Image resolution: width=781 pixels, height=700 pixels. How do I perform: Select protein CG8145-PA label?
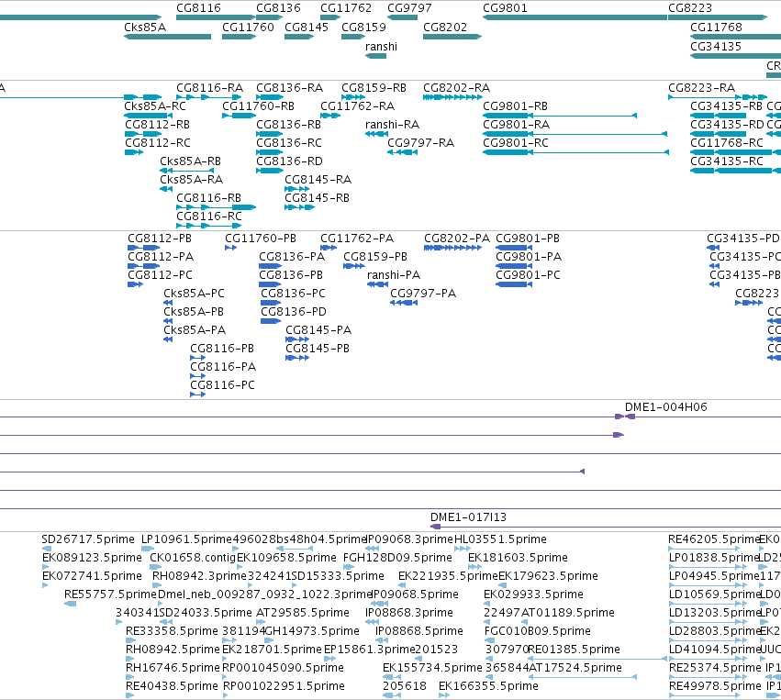[318, 330]
